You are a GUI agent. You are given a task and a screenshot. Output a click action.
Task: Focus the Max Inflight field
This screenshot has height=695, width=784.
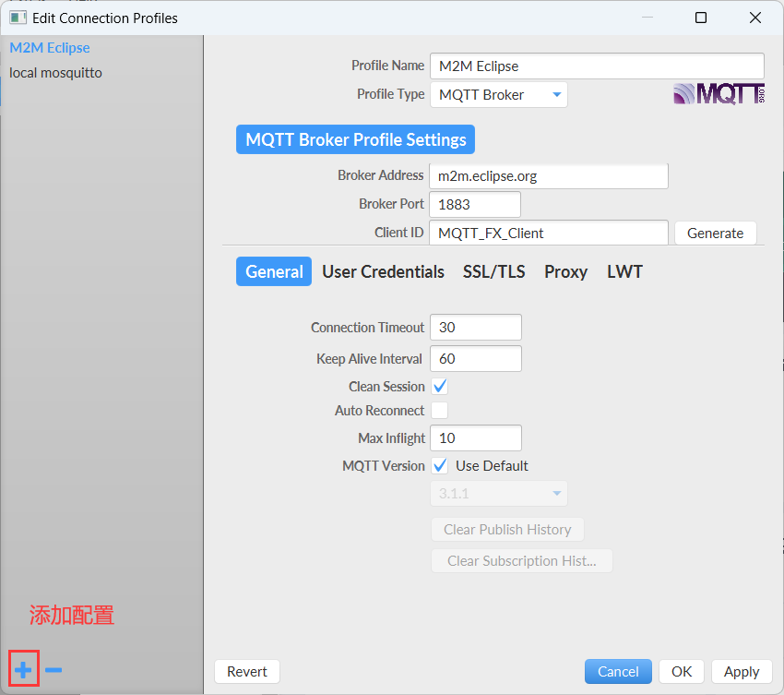click(x=476, y=438)
